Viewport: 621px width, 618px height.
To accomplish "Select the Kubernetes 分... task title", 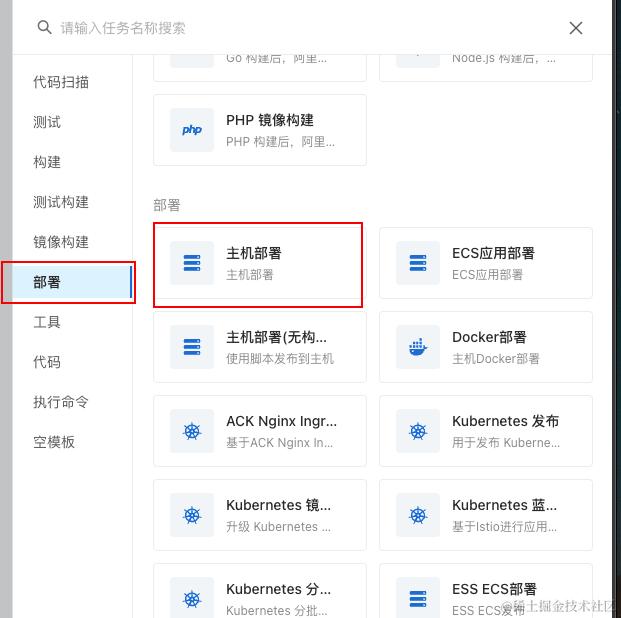I will [278, 589].
